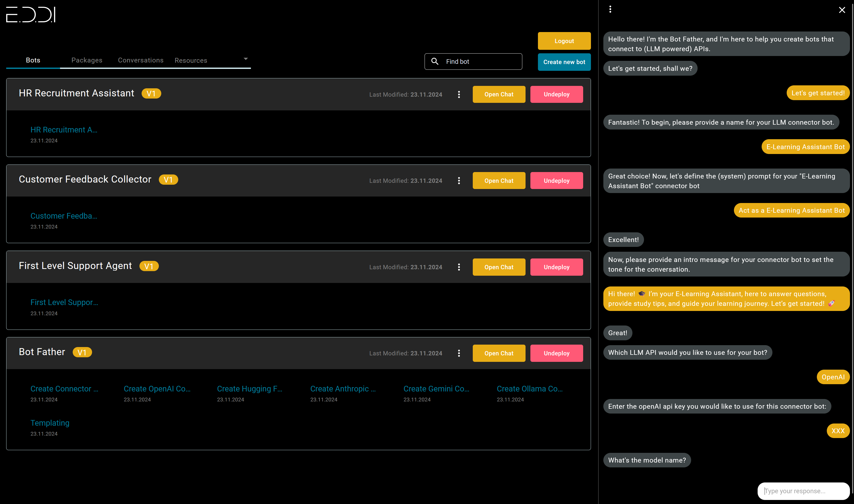854x504 pixels.
Task: Expand the Resources dropdown arrow
Action: 246,58
